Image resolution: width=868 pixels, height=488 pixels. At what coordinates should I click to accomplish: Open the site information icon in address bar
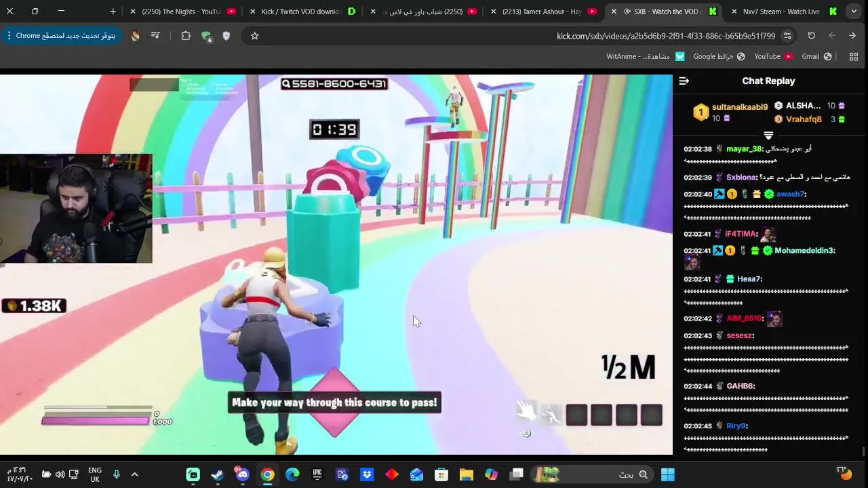coord(787,36)
